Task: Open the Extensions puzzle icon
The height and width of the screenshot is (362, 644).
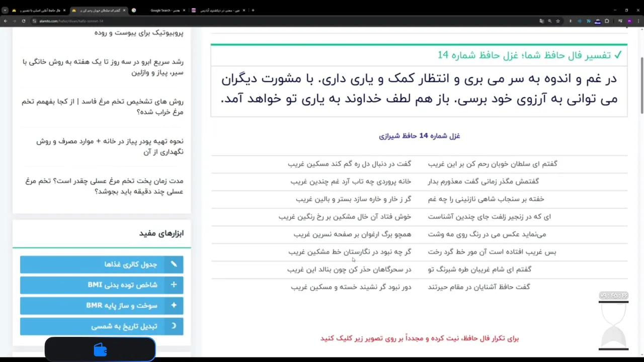Action: 607,21
